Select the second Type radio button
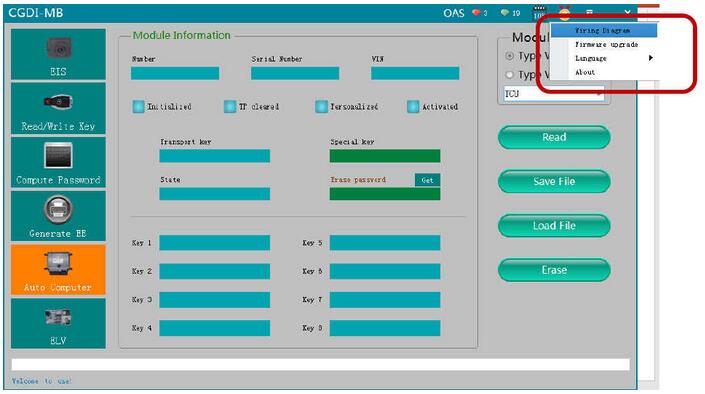 coord(509,75)
